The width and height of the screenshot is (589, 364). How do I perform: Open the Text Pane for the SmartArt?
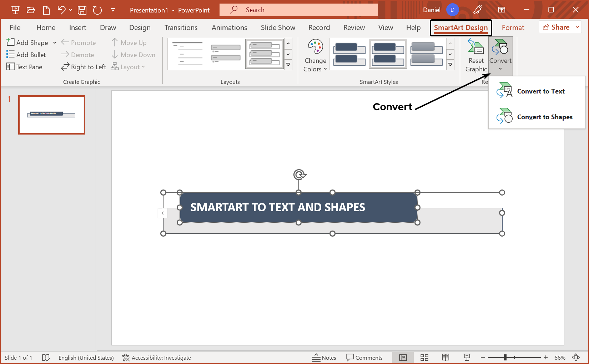pyautogui.click(x=25, y=67)
